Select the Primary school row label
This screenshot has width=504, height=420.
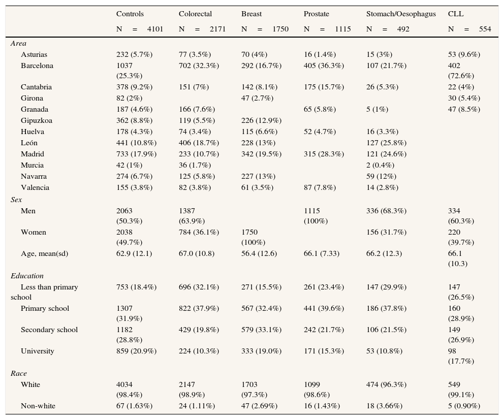(x=45, y=308)
